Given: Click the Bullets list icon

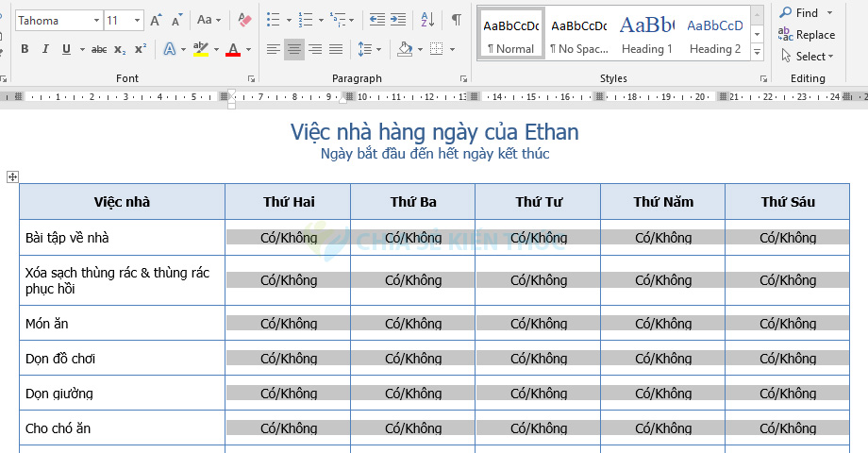Looking at the screenshot, I should tap(274, 21).
